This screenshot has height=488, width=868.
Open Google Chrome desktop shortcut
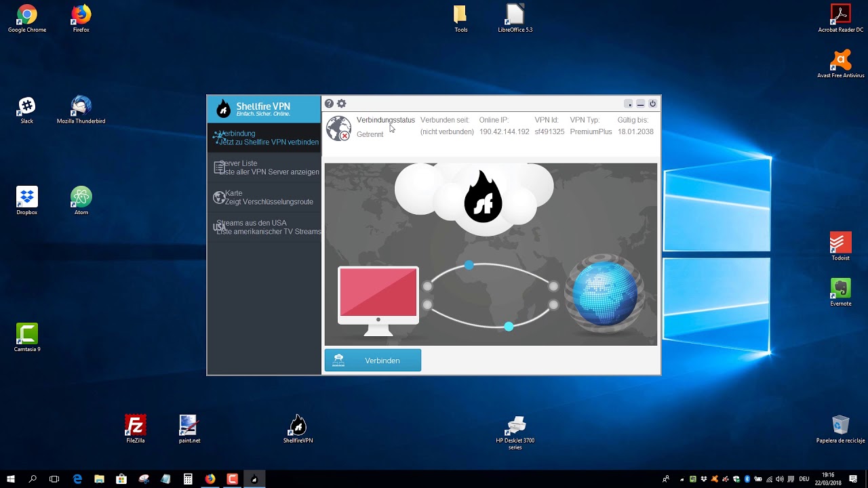27,19
